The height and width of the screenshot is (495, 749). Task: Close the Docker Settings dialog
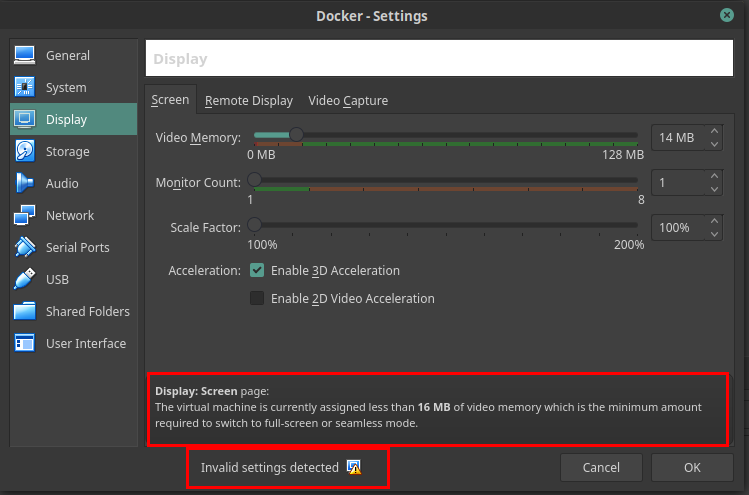point(727,15)
